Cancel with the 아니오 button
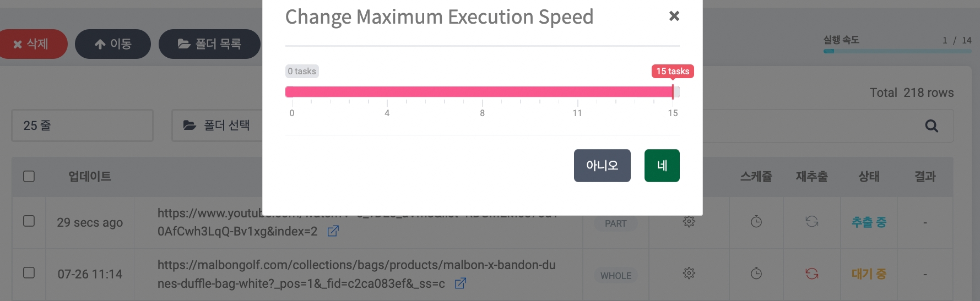Viewport: 980px width, 301px height. pyautogui.click(x=602, y=166)
